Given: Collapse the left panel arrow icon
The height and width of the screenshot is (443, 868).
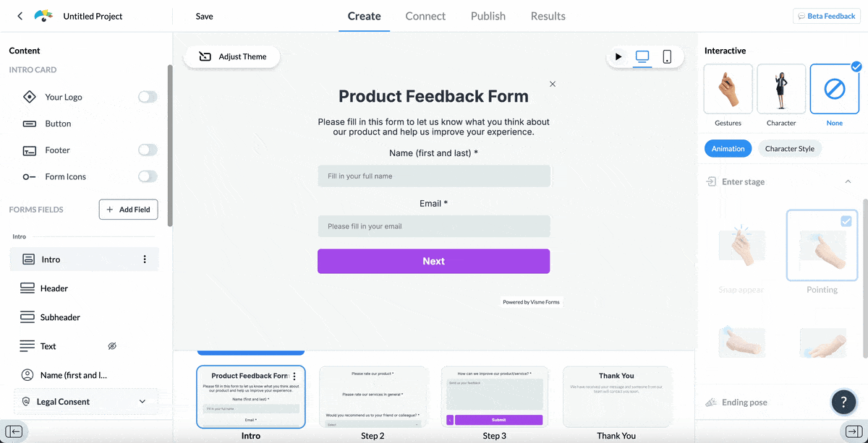Looking at the screenshot, I should click(14, 432).
